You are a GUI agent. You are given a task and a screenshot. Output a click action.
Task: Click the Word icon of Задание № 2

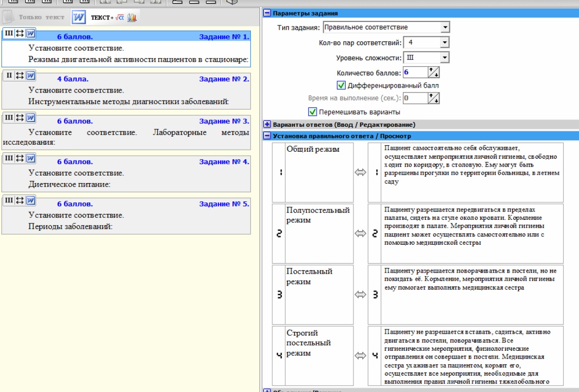31,75
